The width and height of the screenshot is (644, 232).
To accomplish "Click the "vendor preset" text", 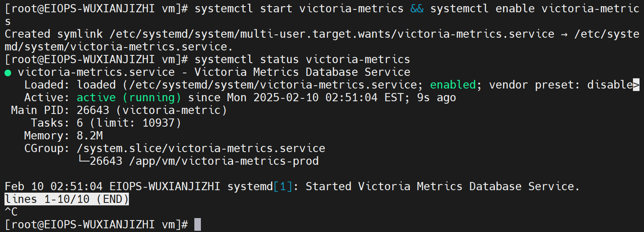I will 534,85.
